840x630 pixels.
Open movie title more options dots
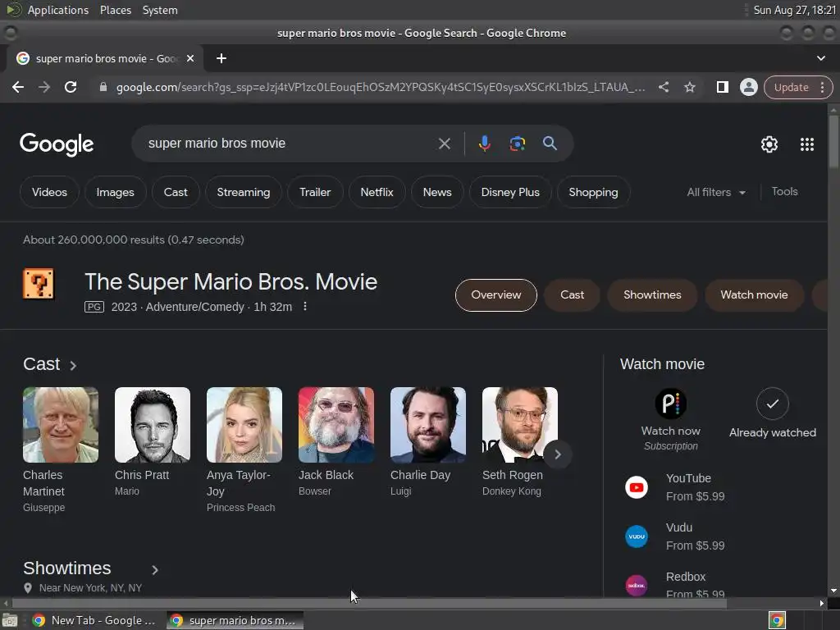[x=305, y=307]
